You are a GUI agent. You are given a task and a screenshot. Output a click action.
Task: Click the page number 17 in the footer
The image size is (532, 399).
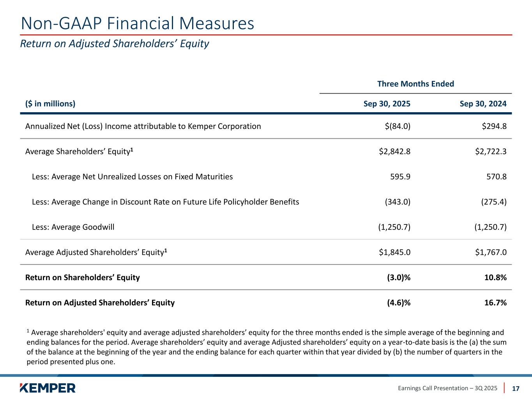point(516,388)
